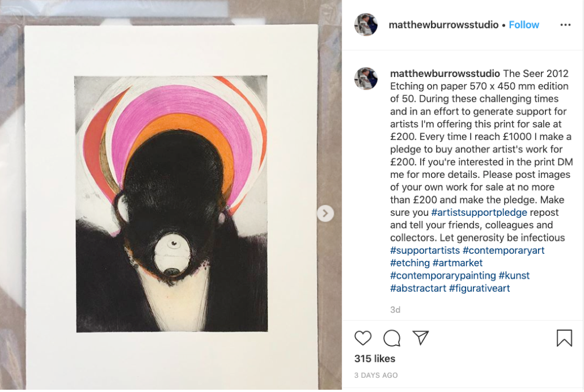The image size is (584, 392).
Task: Open the #supportartists hashtag
Action: click(425, 250)
